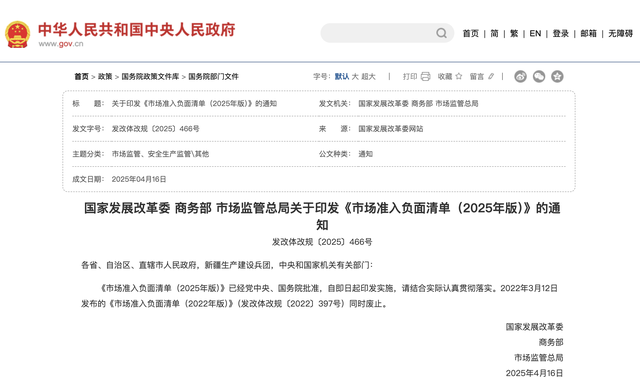Image resolution: width=640 pixels, height=384 pixels.
Task: Click signature line 市场监管总局
Action: tap(538, 357)
